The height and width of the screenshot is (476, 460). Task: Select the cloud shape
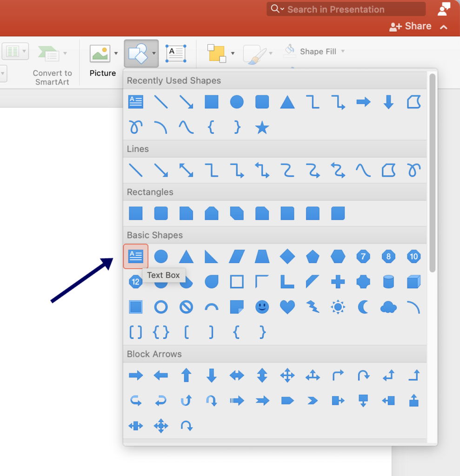click(x=388, y=307)
